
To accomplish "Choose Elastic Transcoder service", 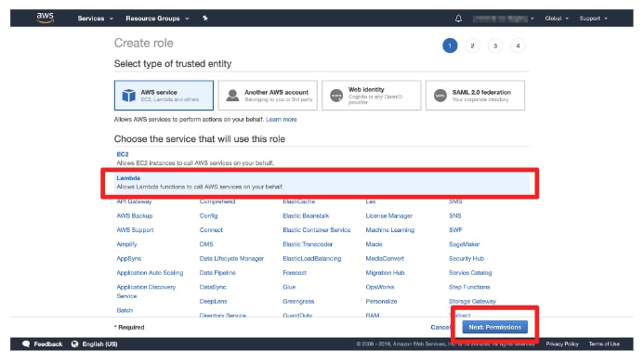I will click(x=308, y=244).
